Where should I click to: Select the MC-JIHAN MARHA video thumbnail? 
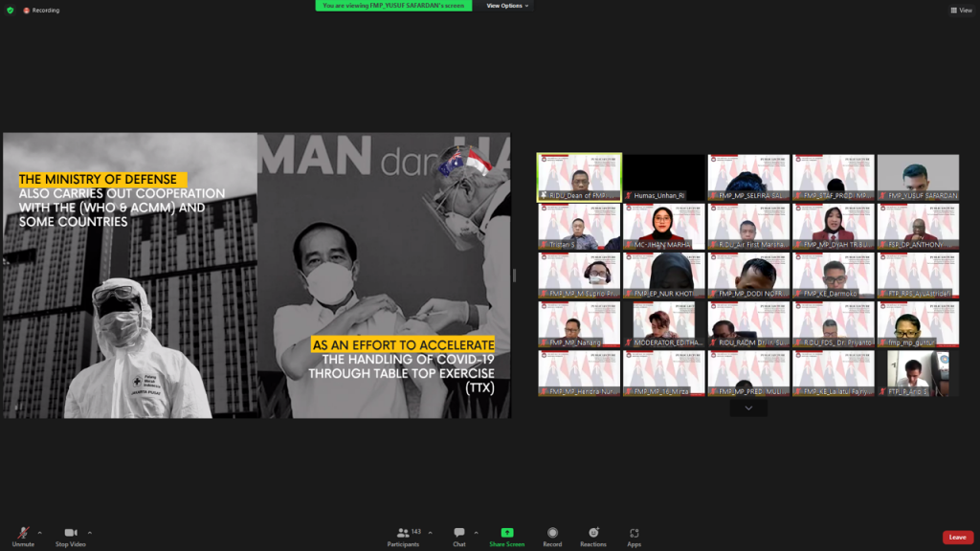coord(664,227)
